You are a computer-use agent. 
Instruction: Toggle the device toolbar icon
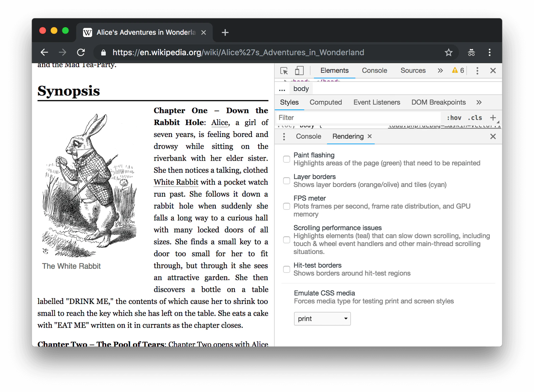point(299,71)
